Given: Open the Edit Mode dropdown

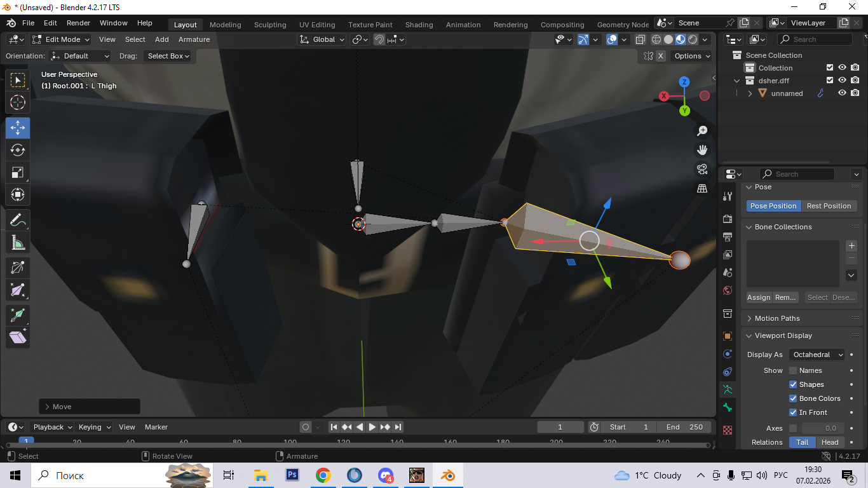Looking at the screenshot, I should pyautogui.click(x=62, y=39).
